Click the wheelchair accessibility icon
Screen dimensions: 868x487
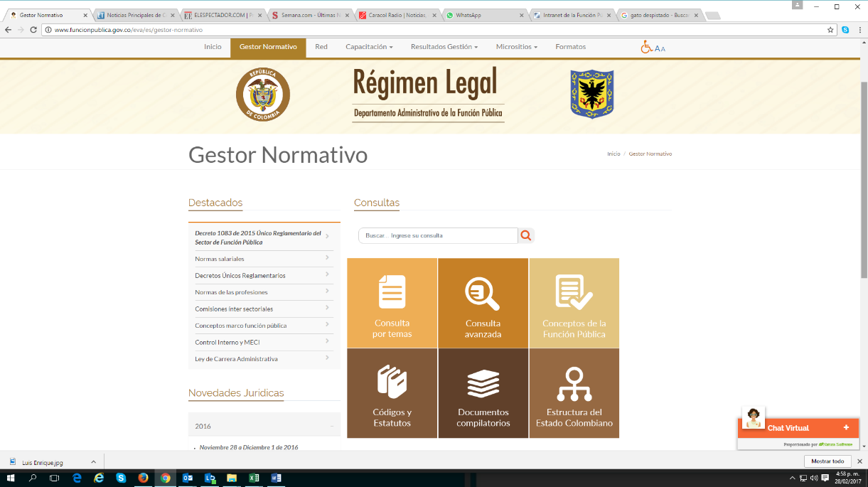[x=647, y=47]
